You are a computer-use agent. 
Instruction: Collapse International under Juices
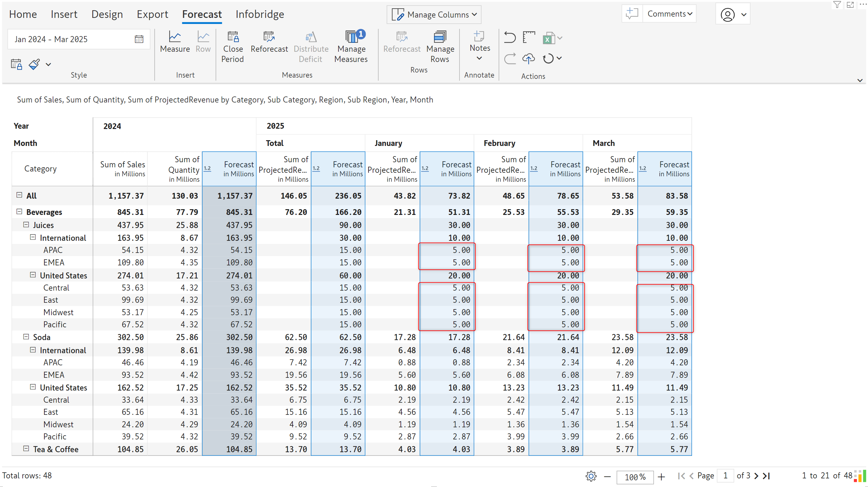[33, 237]
